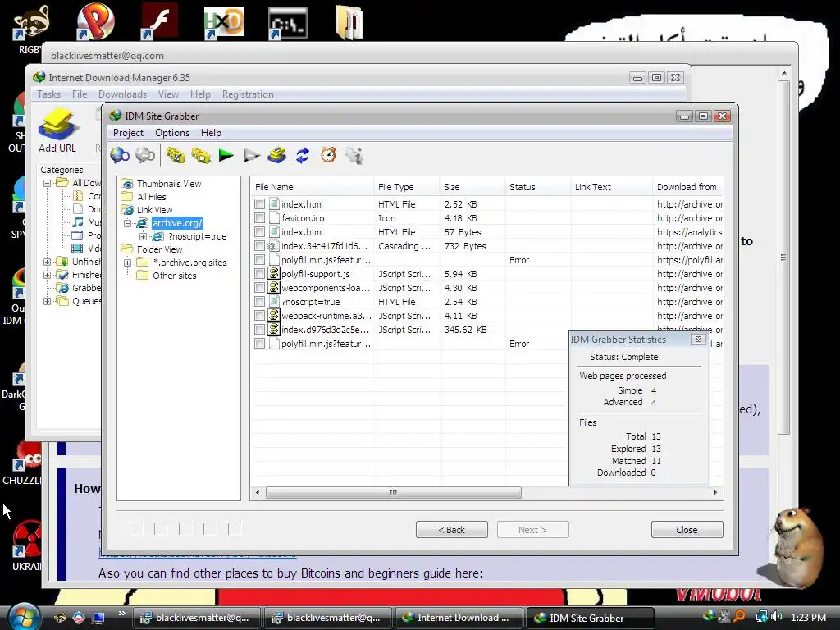The image size is (840, 630).
Task: Open the Registration menu in IDM window
Action: 248,94
